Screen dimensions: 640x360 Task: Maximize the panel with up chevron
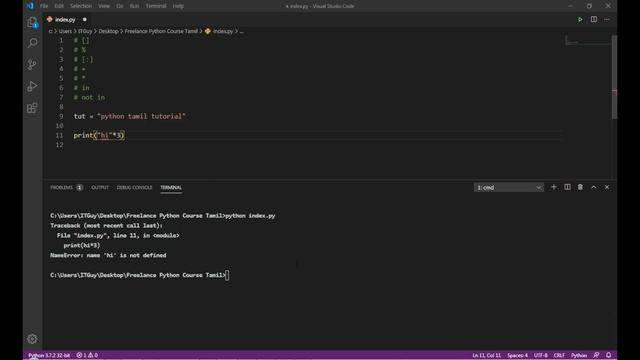tap(593, 187)
